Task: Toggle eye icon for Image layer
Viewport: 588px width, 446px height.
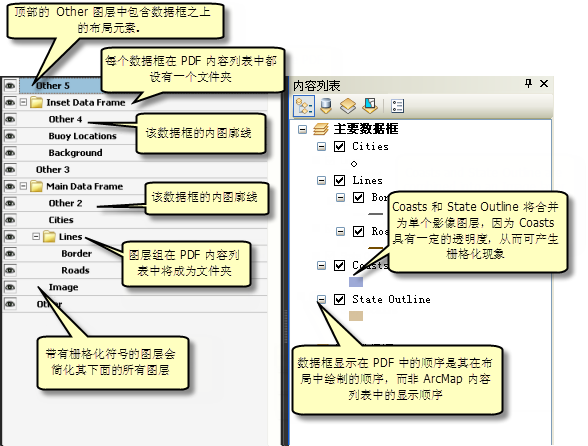Action: [x=10, y=287]
